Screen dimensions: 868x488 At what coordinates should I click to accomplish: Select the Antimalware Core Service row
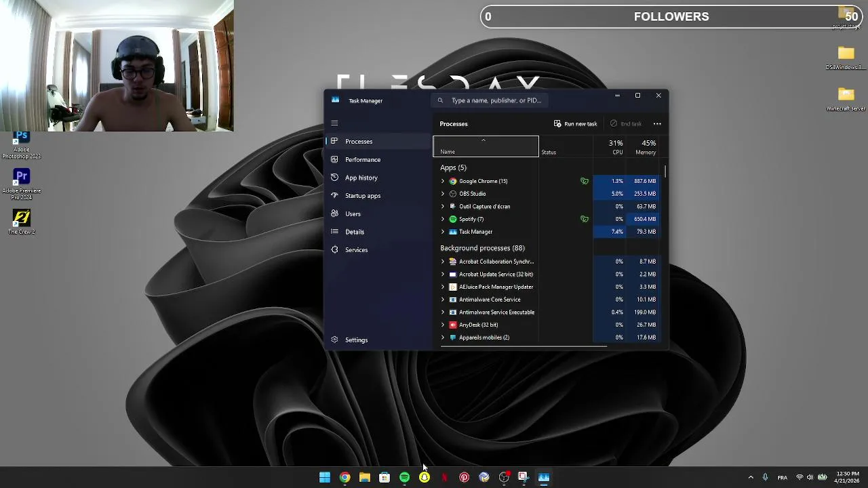click(x=547, y=300)
